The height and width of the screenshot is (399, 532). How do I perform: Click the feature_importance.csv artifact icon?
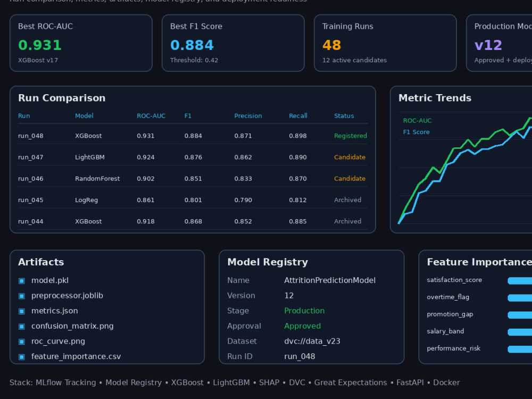click(x=22, y=357)
